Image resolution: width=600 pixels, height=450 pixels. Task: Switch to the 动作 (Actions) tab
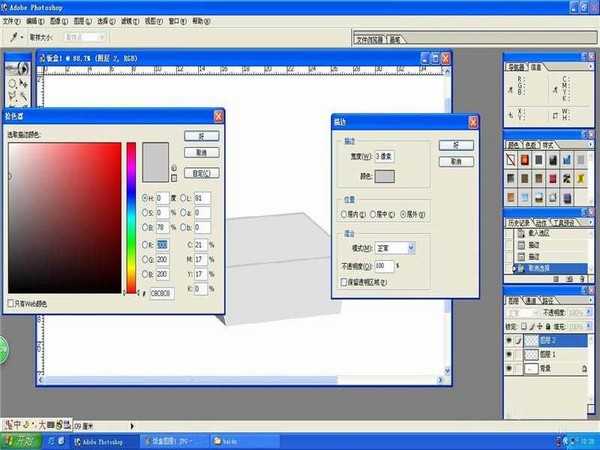tap(540, 223)
